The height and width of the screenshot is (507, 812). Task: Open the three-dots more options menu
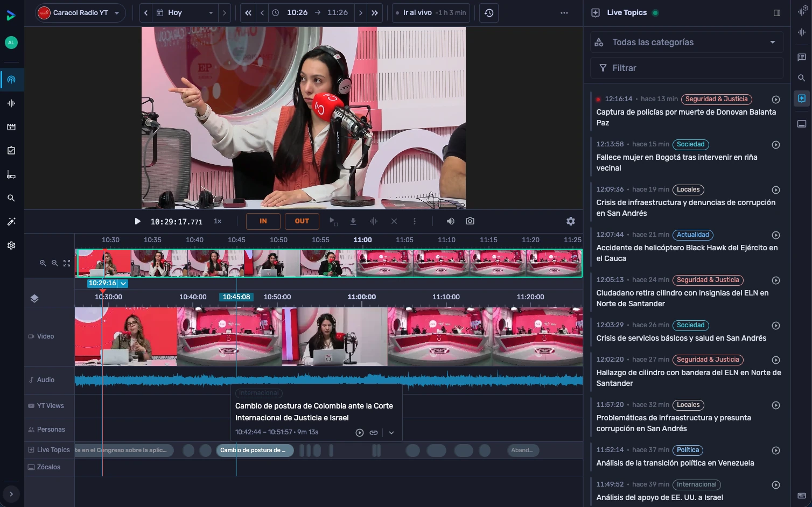pos(564,13)
